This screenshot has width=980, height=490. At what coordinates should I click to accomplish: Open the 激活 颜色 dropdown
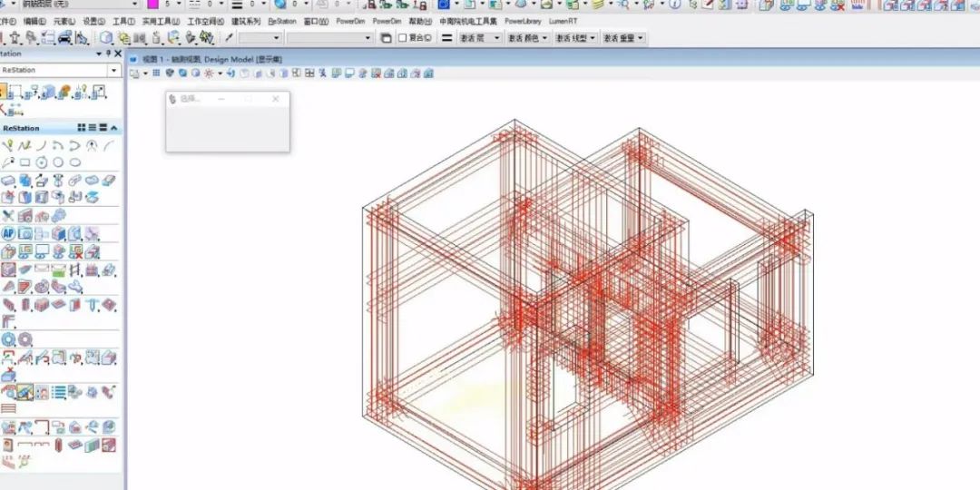coord(527,38)
